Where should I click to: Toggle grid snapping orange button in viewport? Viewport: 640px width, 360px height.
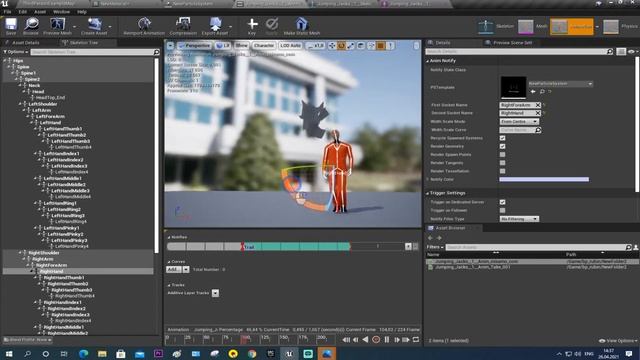[380, 46]
